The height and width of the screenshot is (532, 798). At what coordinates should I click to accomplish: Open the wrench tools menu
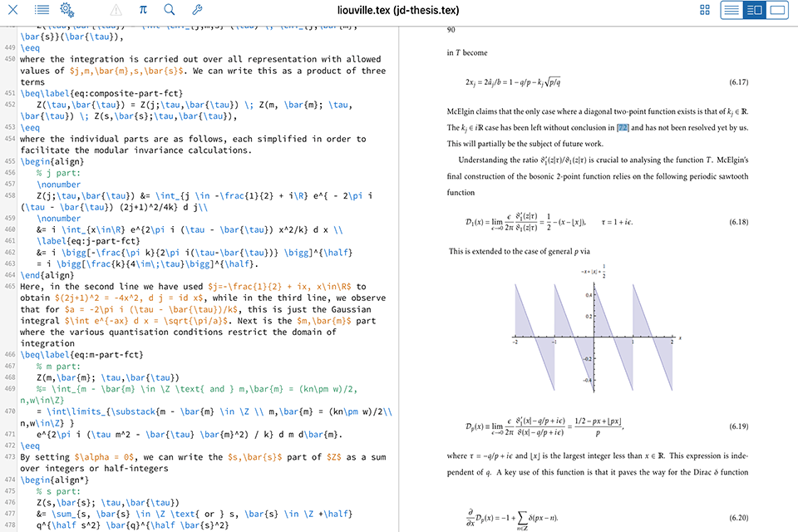click(x=197, y=10)
